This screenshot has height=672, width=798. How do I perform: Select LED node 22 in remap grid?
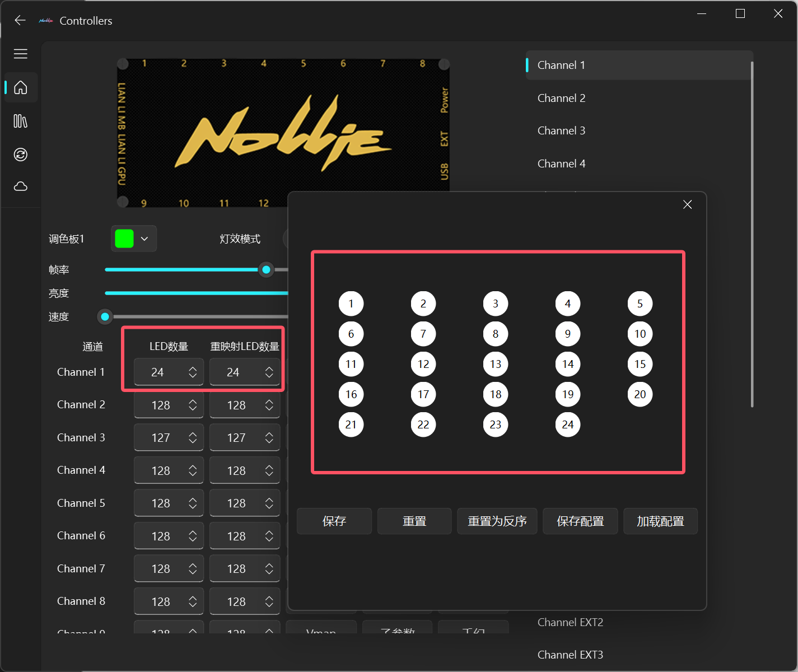pos(423,425)
